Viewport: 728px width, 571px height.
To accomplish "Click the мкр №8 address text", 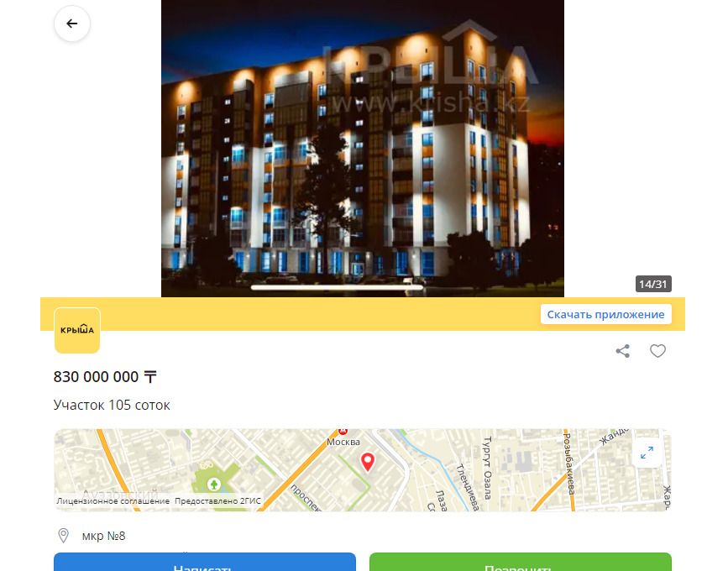I will tap(103, 536).
